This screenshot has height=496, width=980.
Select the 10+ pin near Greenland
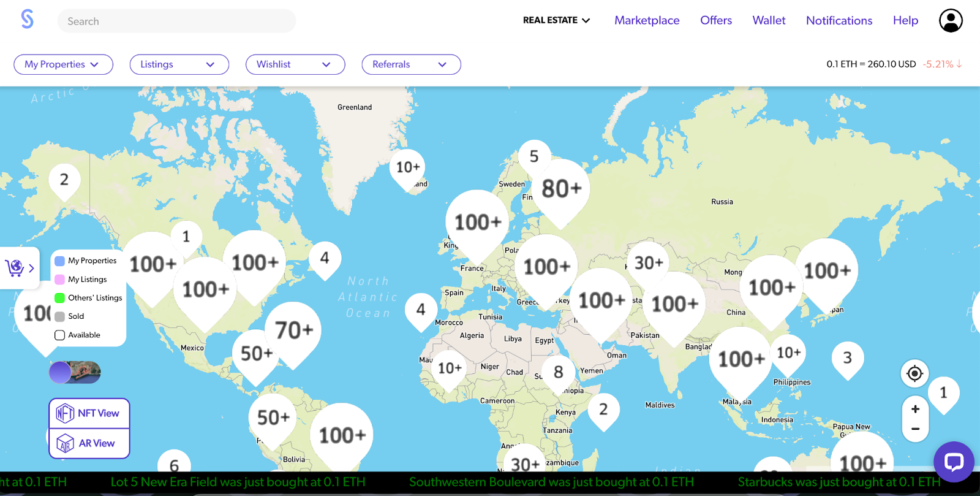(x=408, y=169)
